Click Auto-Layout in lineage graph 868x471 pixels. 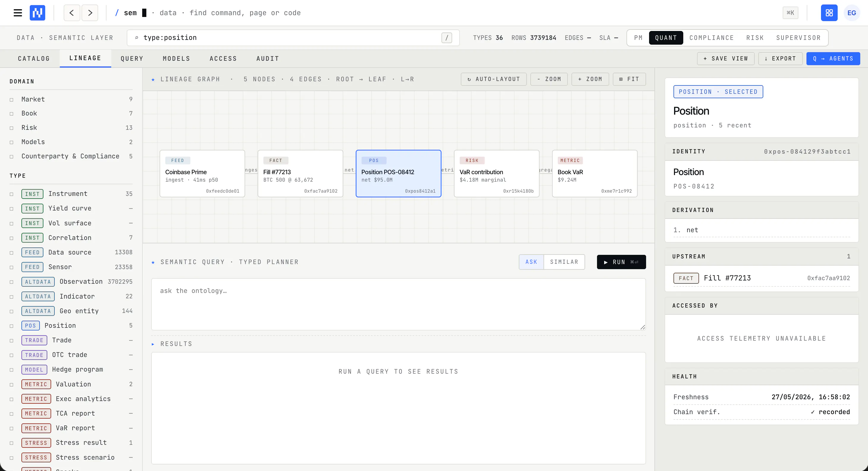(493, 79)
